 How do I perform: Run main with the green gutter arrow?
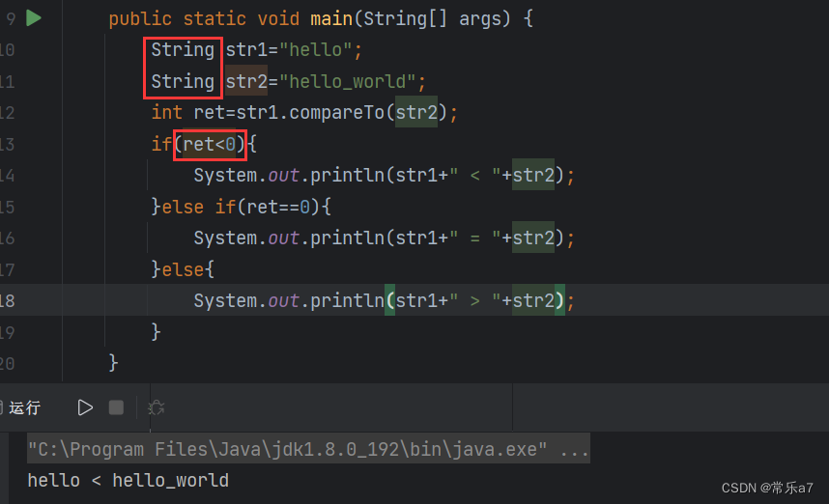click(x=34, y=18)
